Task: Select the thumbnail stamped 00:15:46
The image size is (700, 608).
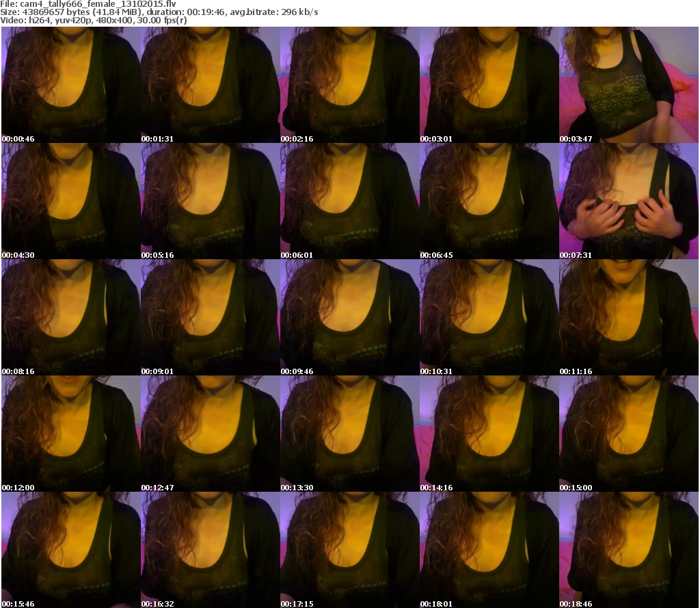Action: pos(71,550)
